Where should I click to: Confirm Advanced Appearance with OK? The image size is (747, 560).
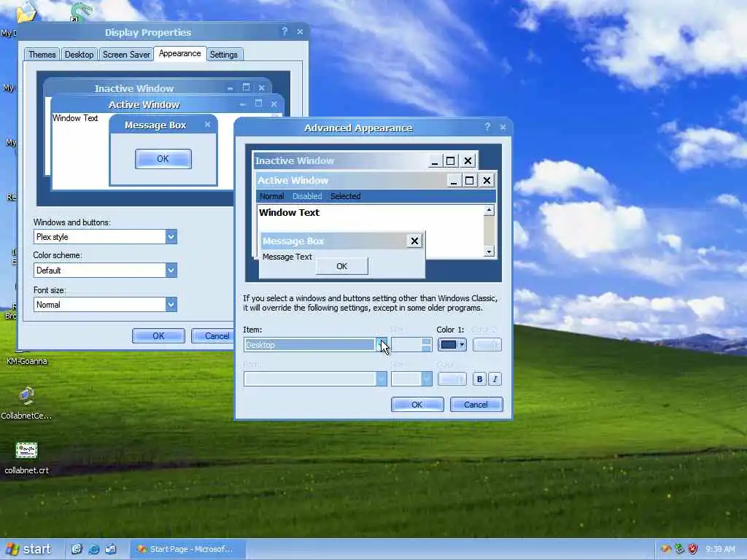[x=417, y=405]
